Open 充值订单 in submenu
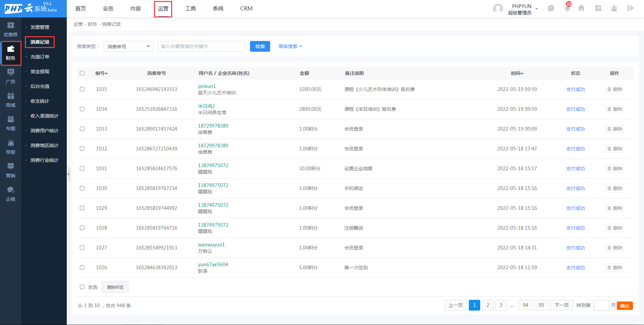Viewport: 644px width, 325px height. (x=40, y=57)
